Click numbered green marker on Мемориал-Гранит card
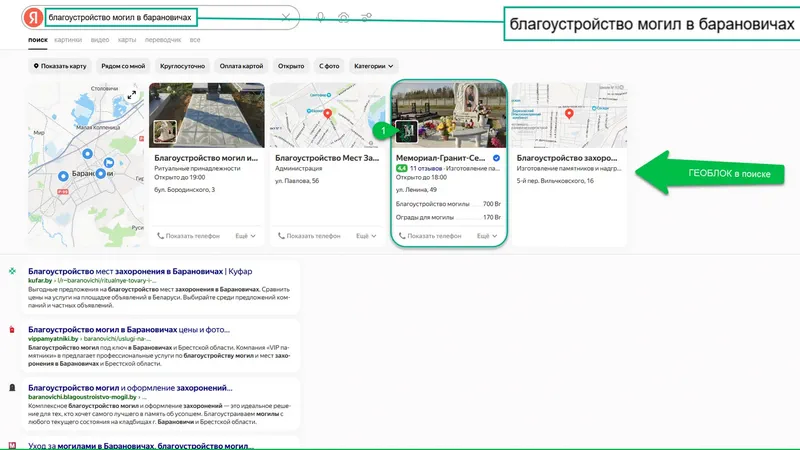 click(x=380, y=131)
